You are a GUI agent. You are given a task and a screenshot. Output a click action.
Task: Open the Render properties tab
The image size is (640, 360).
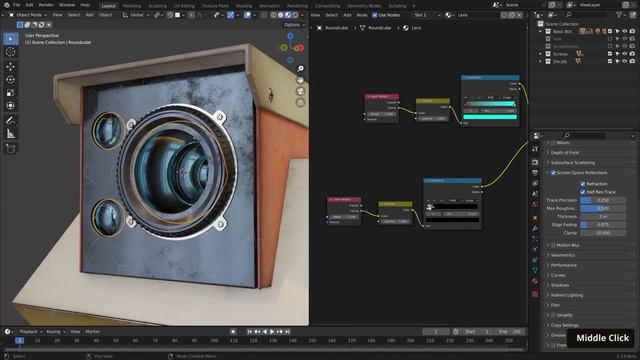point(535,162)
